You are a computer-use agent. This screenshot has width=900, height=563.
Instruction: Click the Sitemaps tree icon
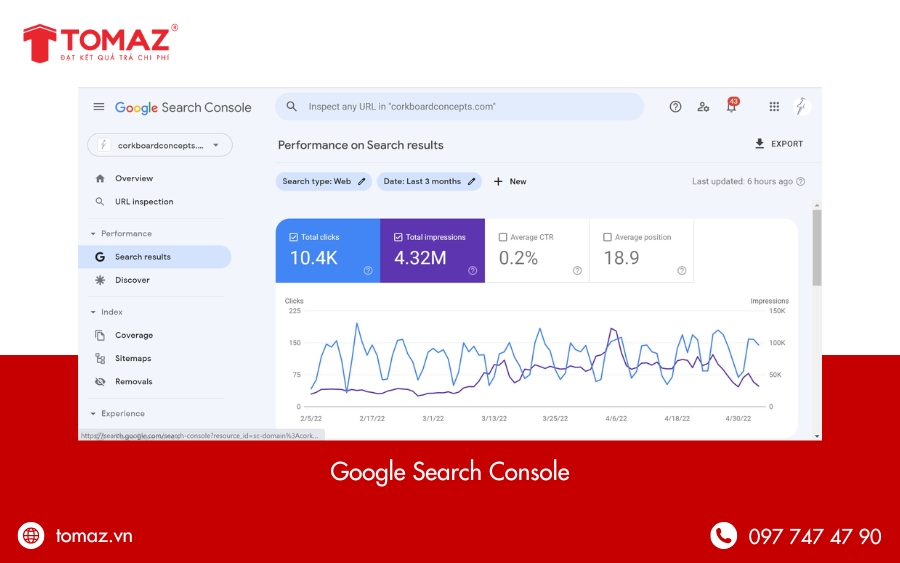[100, 358]
